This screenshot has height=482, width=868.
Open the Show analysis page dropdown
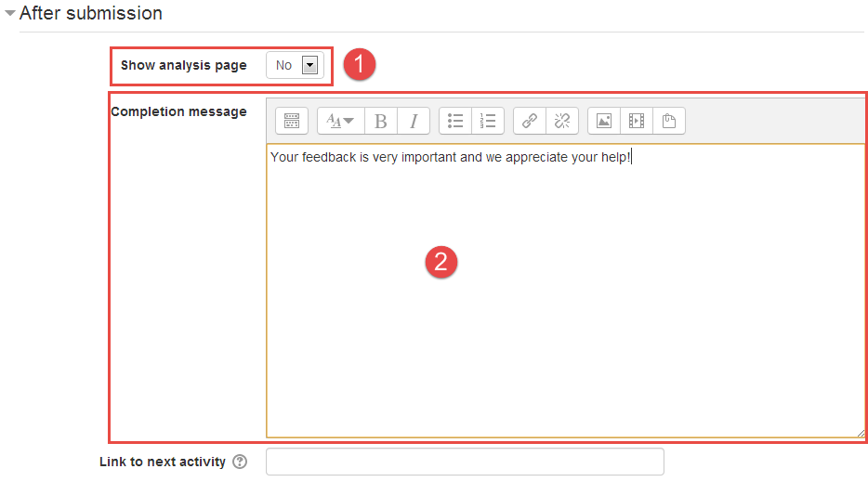295,65
